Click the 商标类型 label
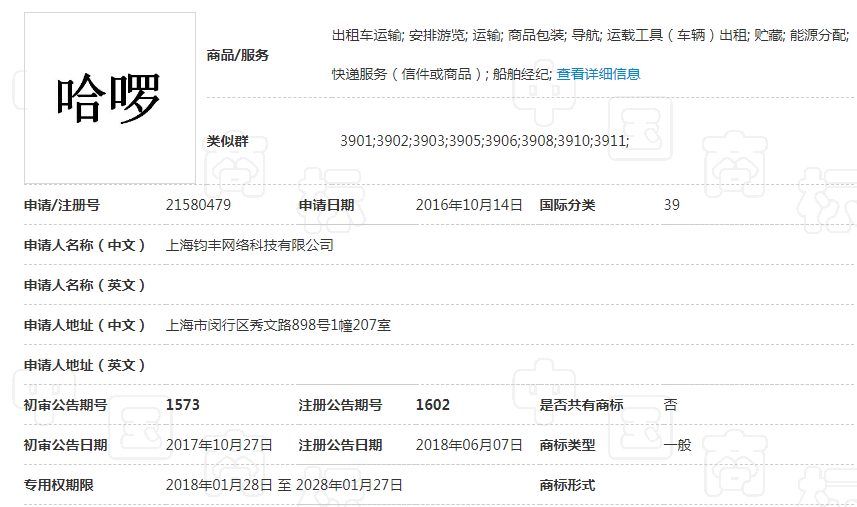The width and height of the screenshot is (857, 507). click(x=567, y=445)
